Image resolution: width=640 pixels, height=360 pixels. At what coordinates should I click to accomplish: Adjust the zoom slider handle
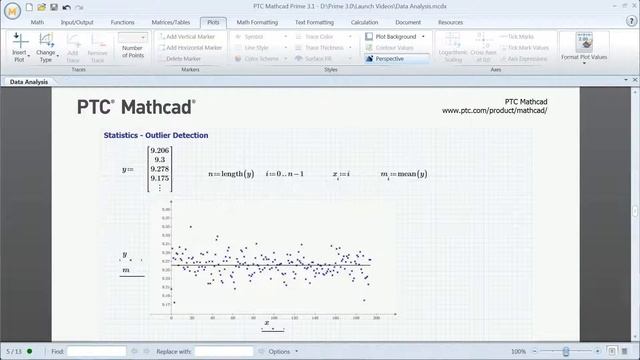point(566,351)
